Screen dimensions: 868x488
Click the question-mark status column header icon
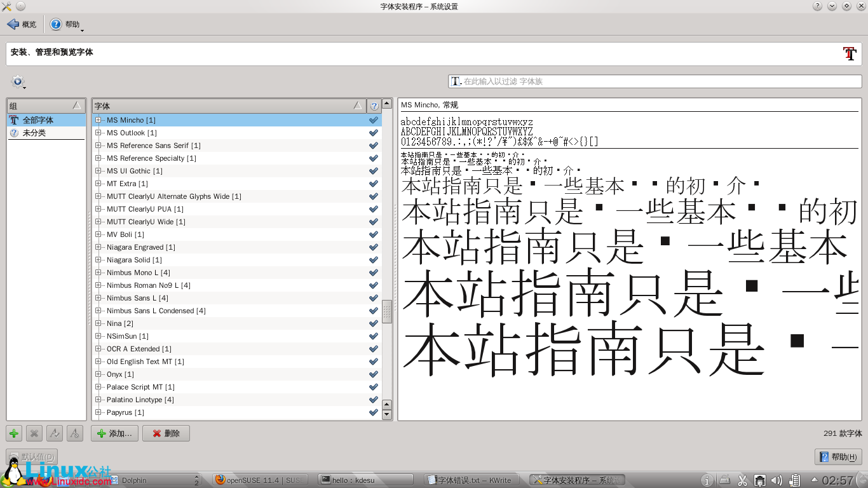374,105
